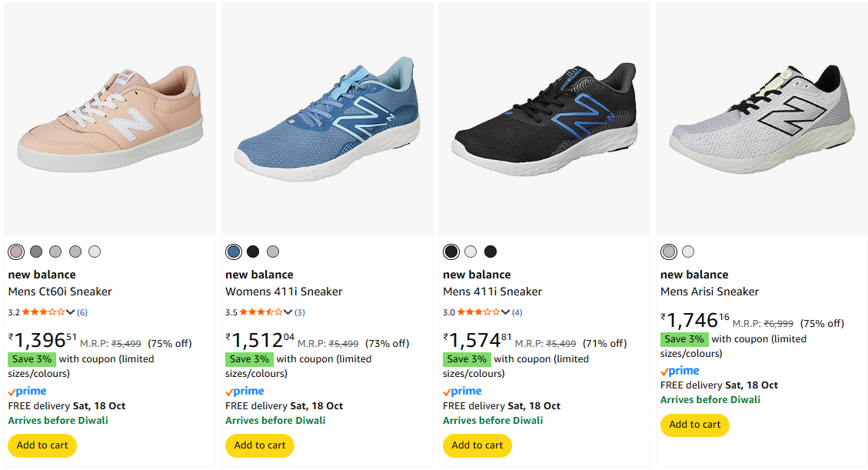Click the prime logo on Womens 411i Sneaker
The height and width of the screenshot is (470, 868).
click(244, 392)
